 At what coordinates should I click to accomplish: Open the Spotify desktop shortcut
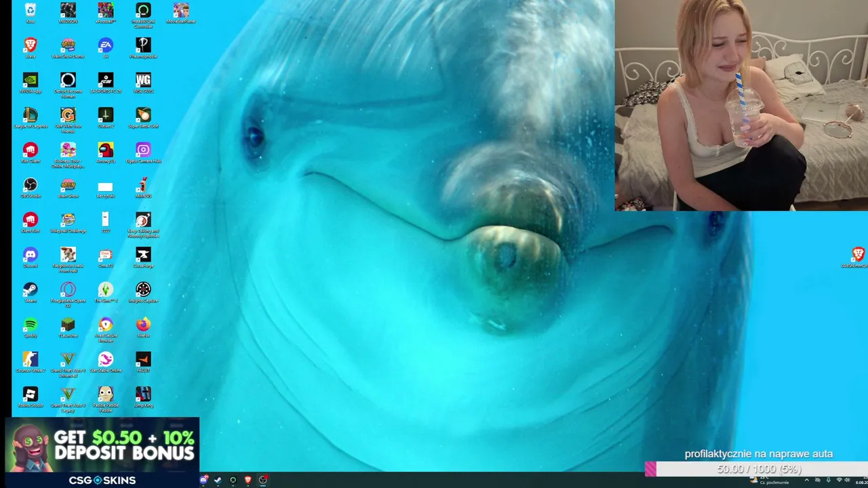tap(30, 327)
